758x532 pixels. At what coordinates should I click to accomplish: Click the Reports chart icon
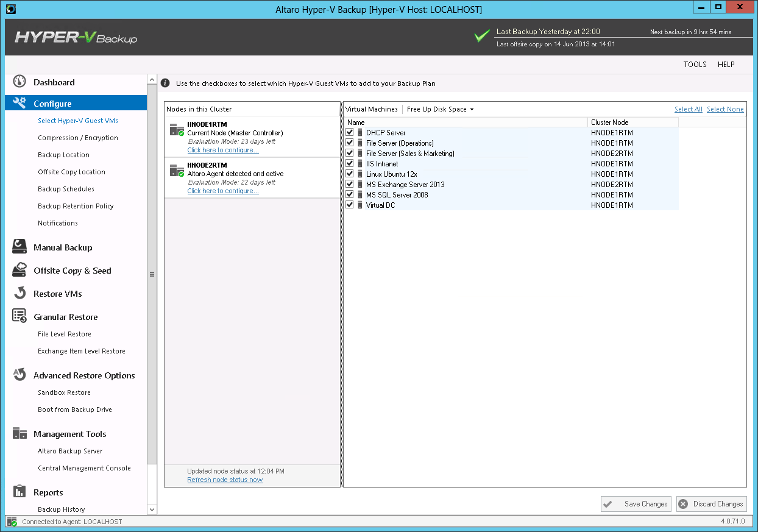tap(19, 492)
